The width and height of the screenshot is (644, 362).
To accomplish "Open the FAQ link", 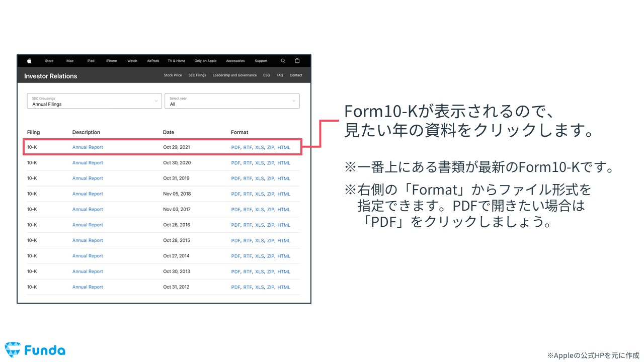I will coord(280,75).
